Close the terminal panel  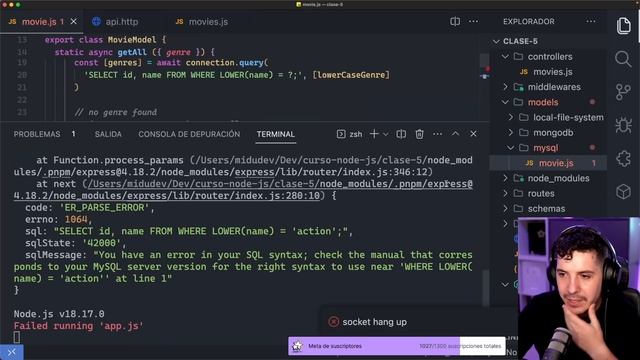tap(473, 134)
